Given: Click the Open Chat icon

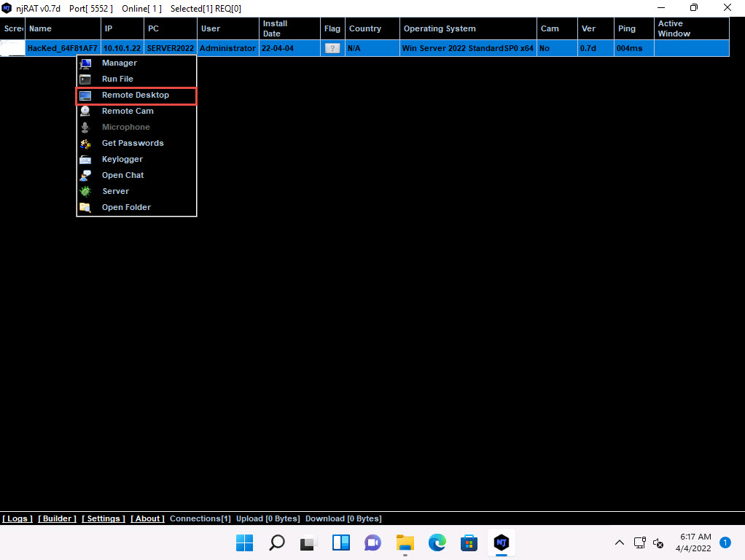Looking at the screenshot, I should tap(85, 176).
